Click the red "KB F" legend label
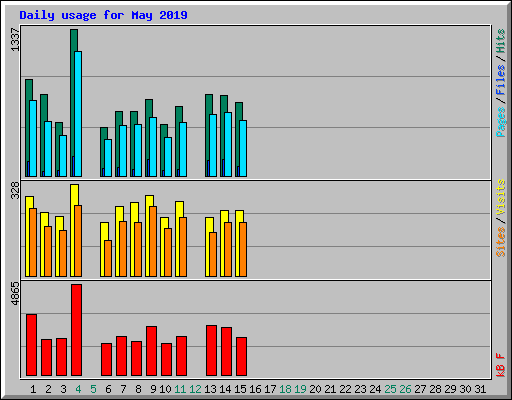The height and width of the screenshot is (400, 512). pyautogui.click(x=501, y=365)
